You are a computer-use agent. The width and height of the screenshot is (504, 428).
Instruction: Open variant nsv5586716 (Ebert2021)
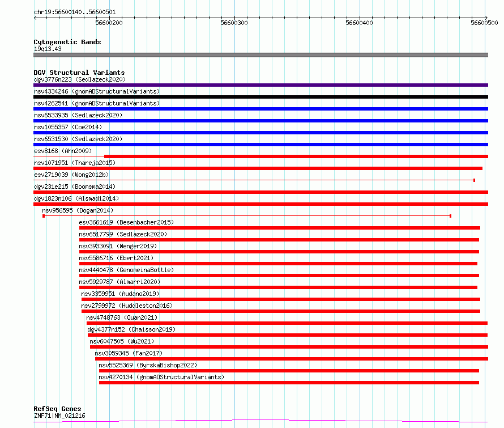(116, 258)
